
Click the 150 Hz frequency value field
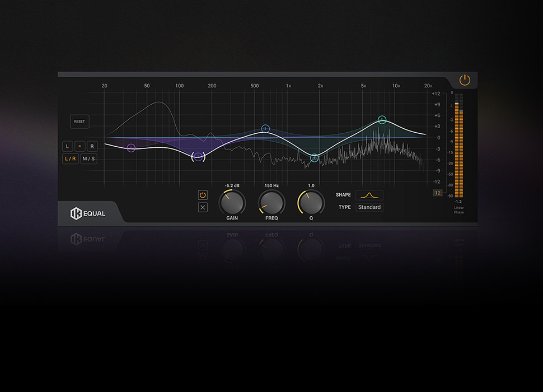click(x=271, y=185)
